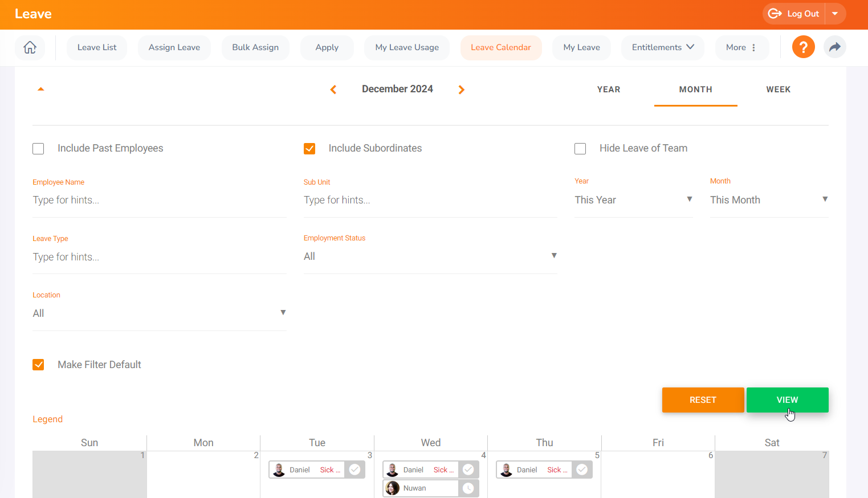Open the Bulk Assign tab

(255, 47)
